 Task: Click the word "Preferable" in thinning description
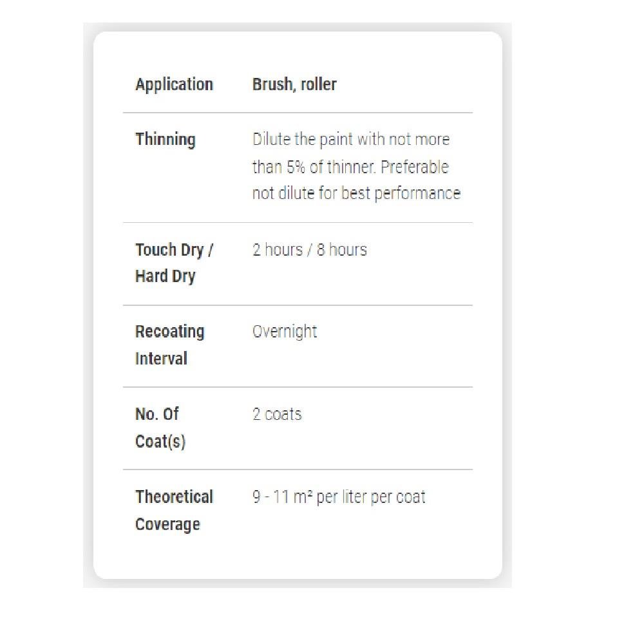[414, 167]
